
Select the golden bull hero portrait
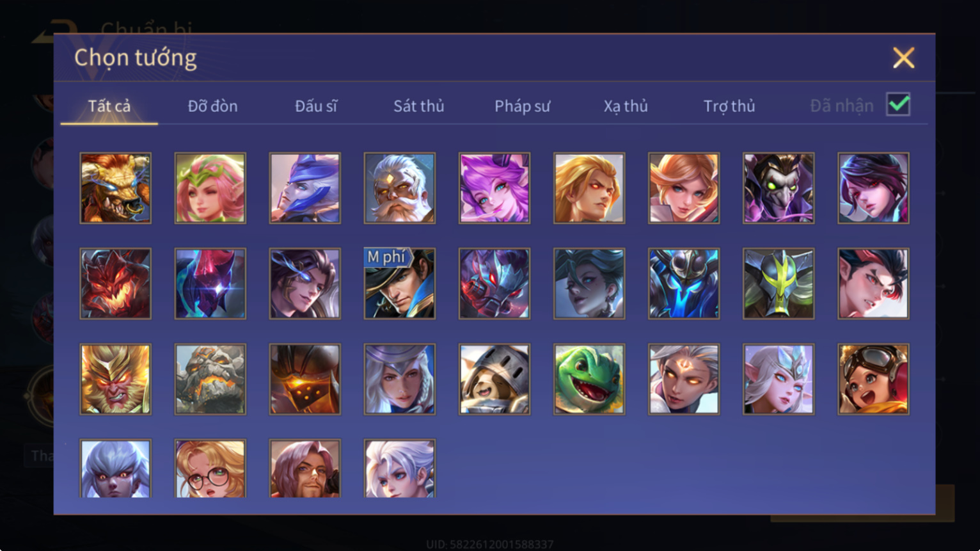pyautogui.click(x=116, y=188)
